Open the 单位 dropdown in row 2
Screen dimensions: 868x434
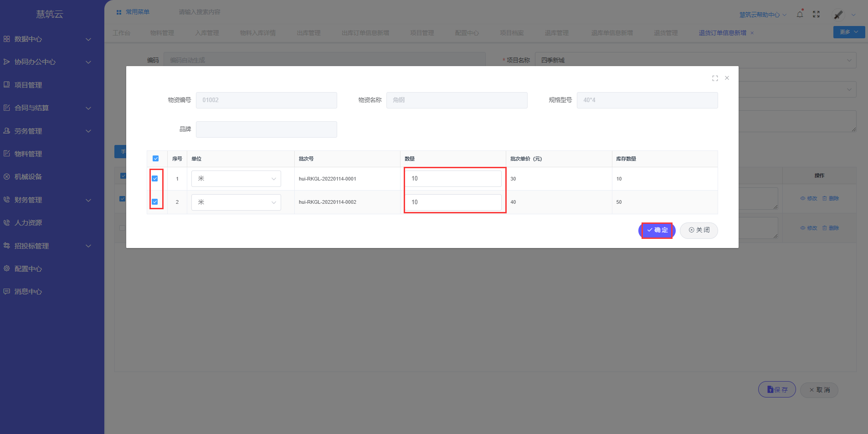(x=236, y=202)
